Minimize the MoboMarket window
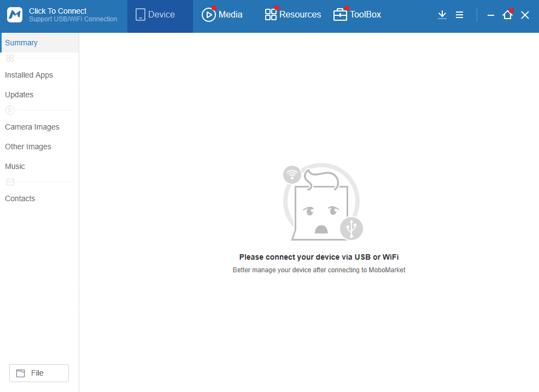 point(491,15)
